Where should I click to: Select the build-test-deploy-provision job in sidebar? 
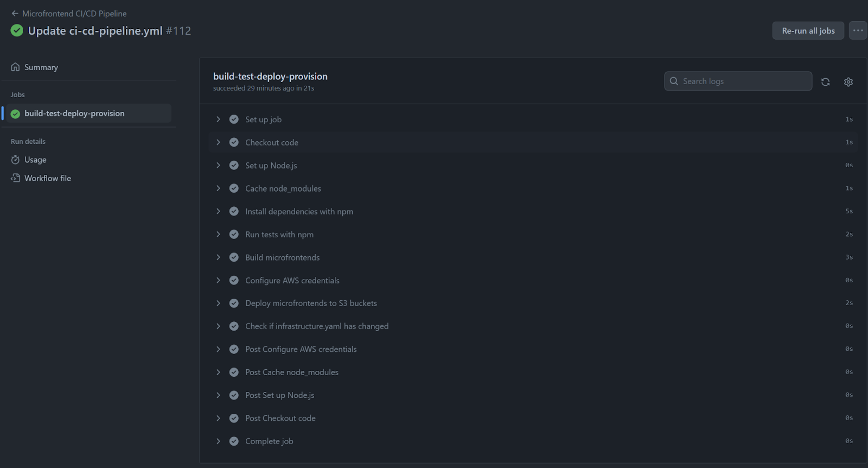point(74,113)
